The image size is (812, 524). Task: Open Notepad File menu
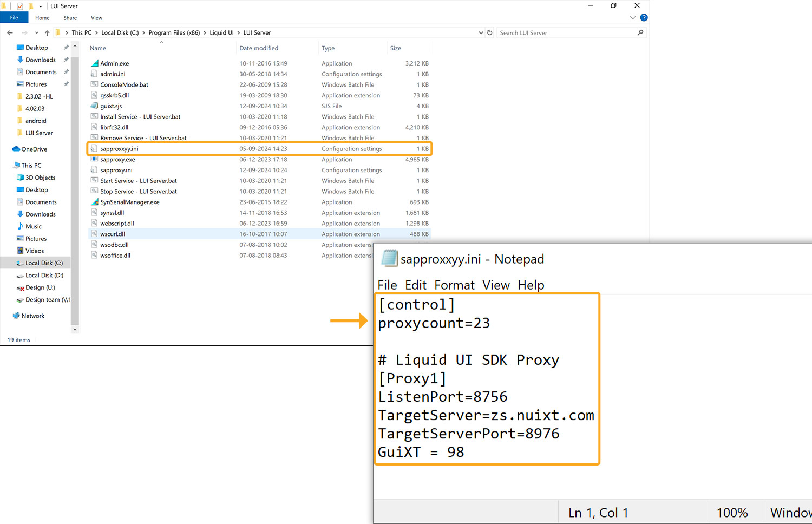387,285
